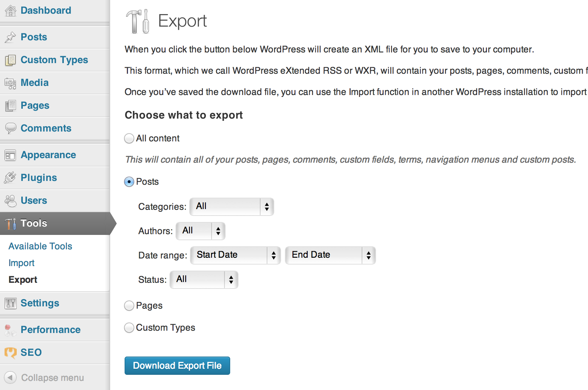Open Available Tools submenu item
588x390 pixels.
[x=40, y=246]
